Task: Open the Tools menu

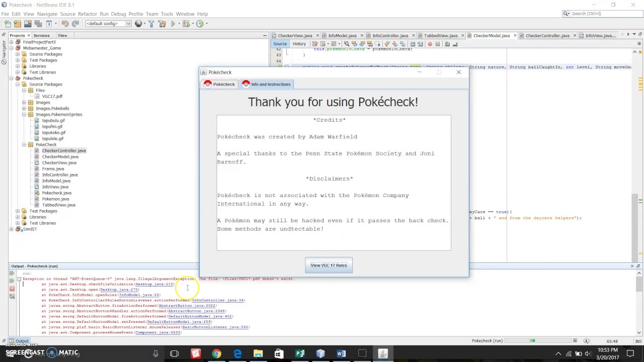Action: (167, 14)
